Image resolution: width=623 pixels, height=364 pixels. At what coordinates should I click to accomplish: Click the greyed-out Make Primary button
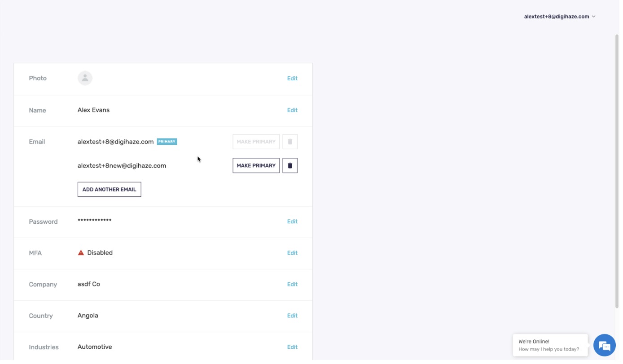pos(256,142)
